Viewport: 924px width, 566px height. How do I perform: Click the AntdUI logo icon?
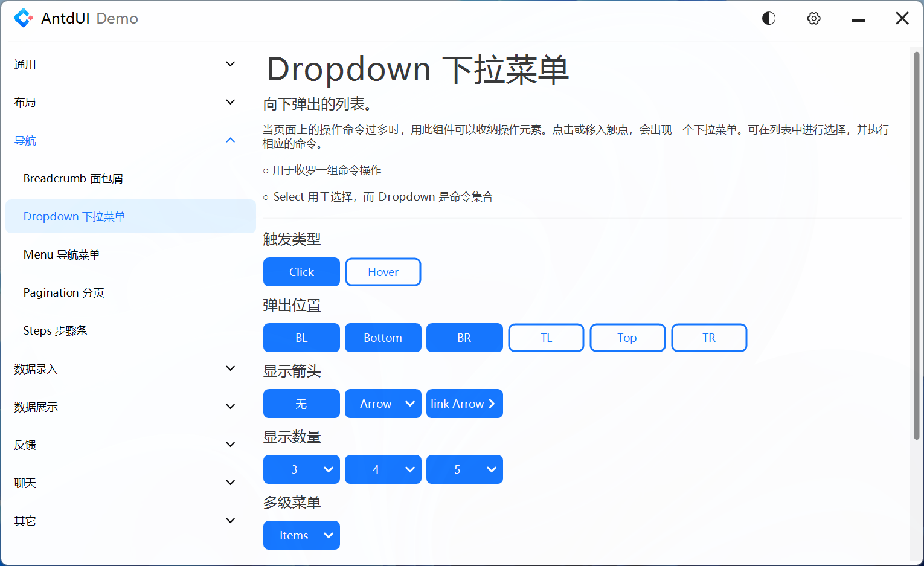[23, 18]
